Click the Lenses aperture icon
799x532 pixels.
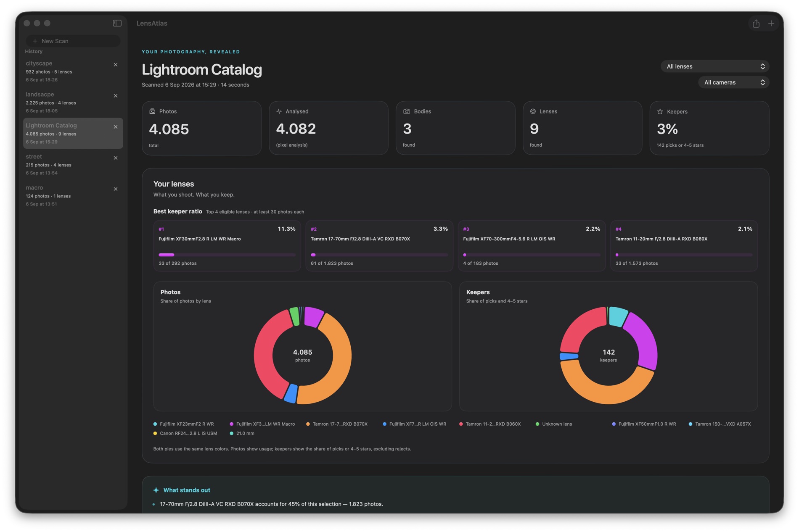(533, 111)
